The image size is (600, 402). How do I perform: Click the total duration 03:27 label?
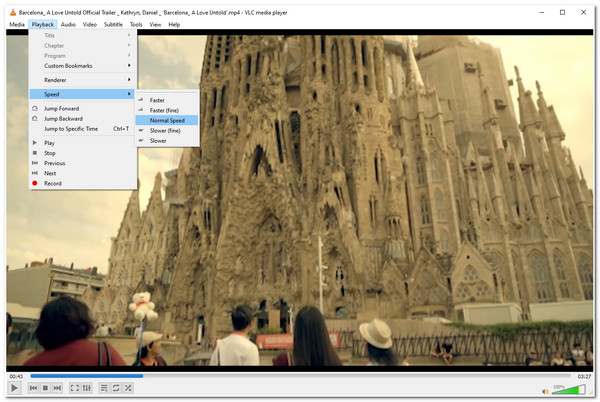coord(584,376)
